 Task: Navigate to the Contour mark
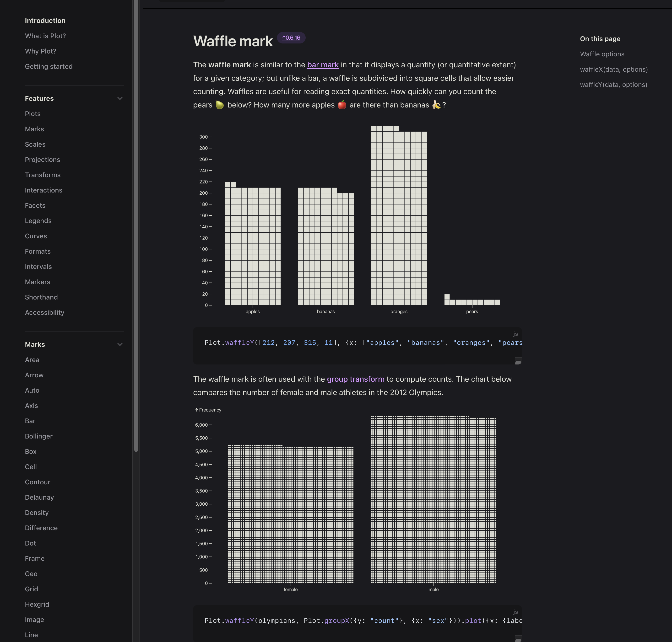37,482
